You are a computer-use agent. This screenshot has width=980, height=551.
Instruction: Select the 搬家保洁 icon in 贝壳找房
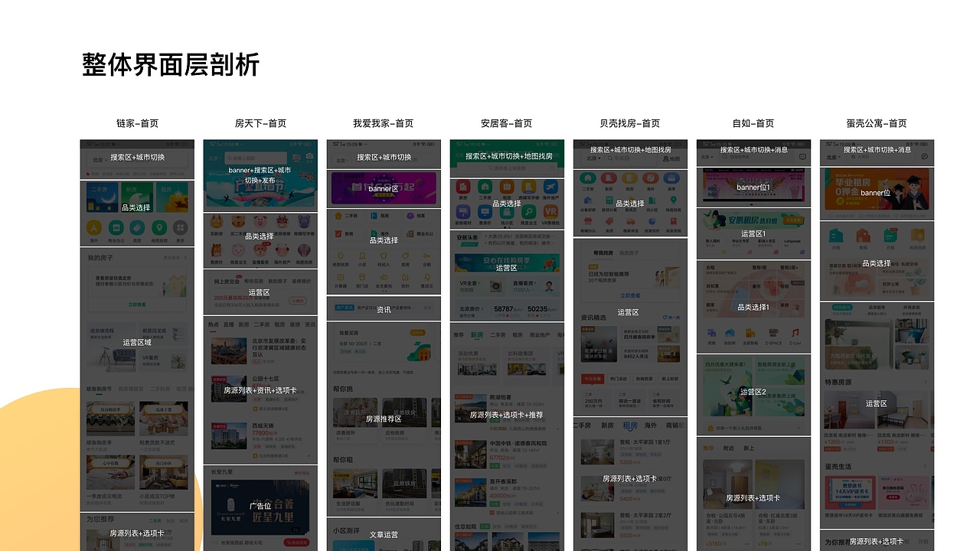pyautogui.click(x=631, y=224)
